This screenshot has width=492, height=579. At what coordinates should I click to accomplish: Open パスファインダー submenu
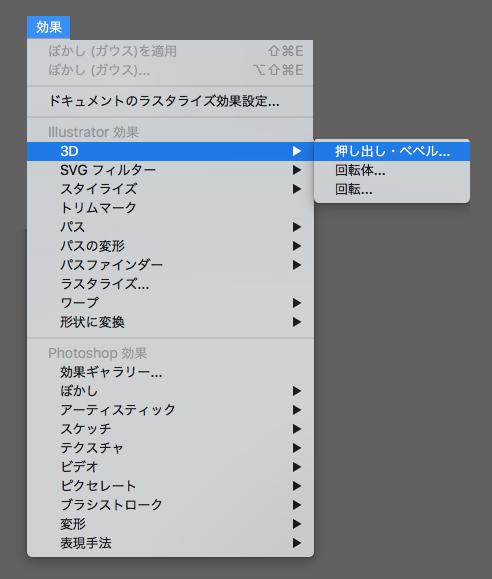(x=170, y=265)
